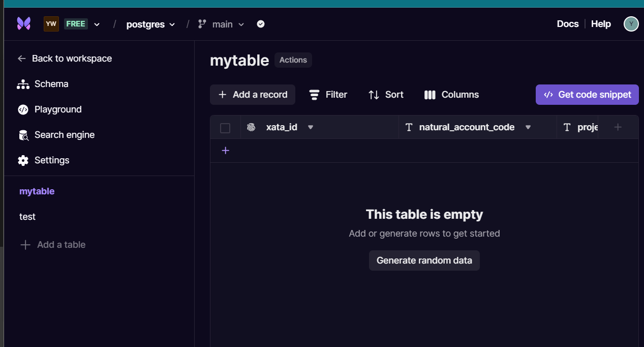Expand the xata_id column menu arrow
The width and height of the screenshot is (644, 347).
point(311,127)
